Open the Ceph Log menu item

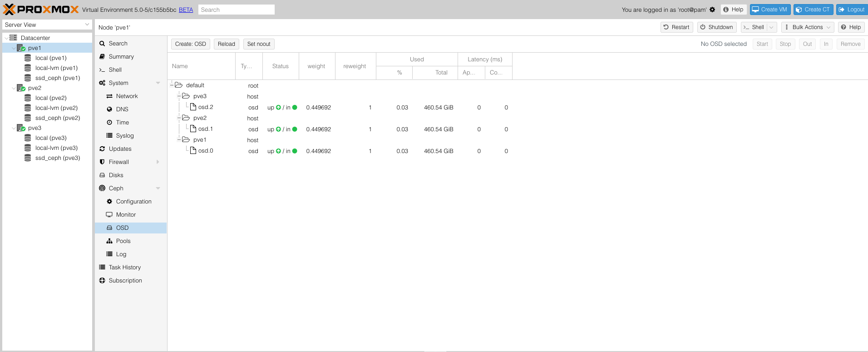click(131, 254)
